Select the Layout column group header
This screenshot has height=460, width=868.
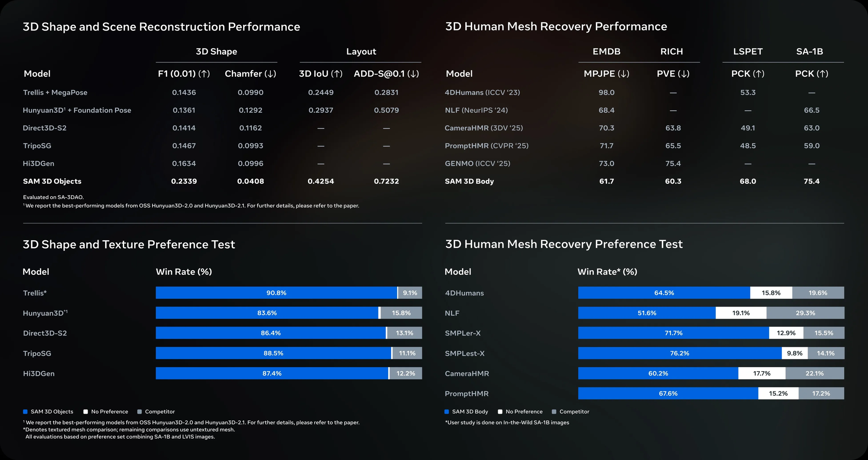pos(361,52)
